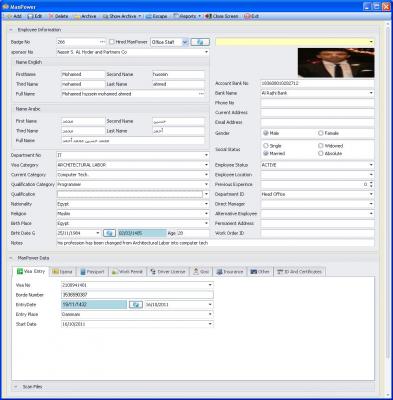Click the Add toolbar icon
393x400 pixels.
click(9, 16)
